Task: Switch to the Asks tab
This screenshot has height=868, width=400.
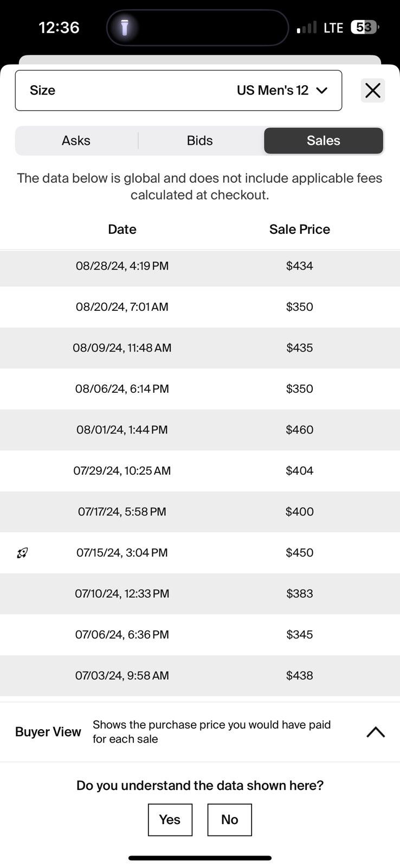Action: click(76, 141)
